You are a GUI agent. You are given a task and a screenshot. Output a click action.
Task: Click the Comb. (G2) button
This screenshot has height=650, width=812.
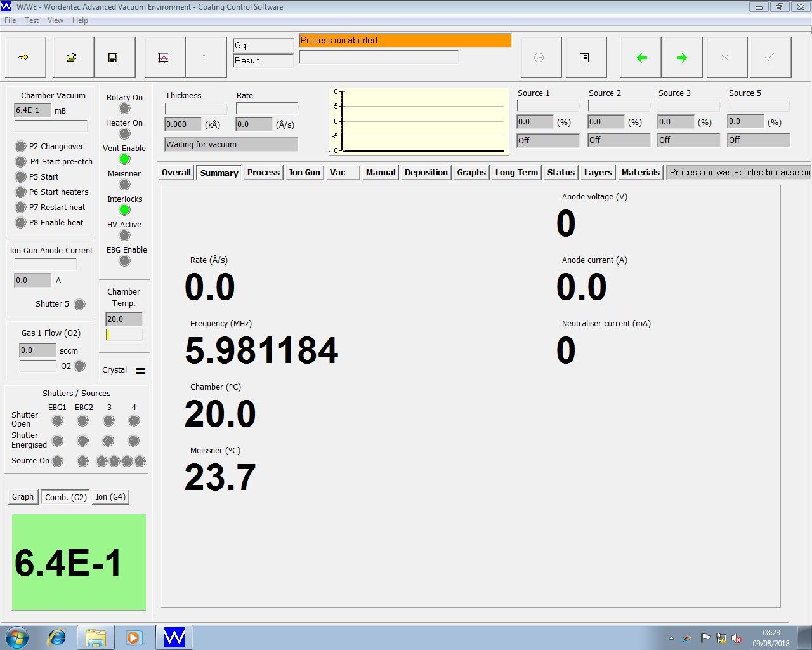click(x=65, y=497)
